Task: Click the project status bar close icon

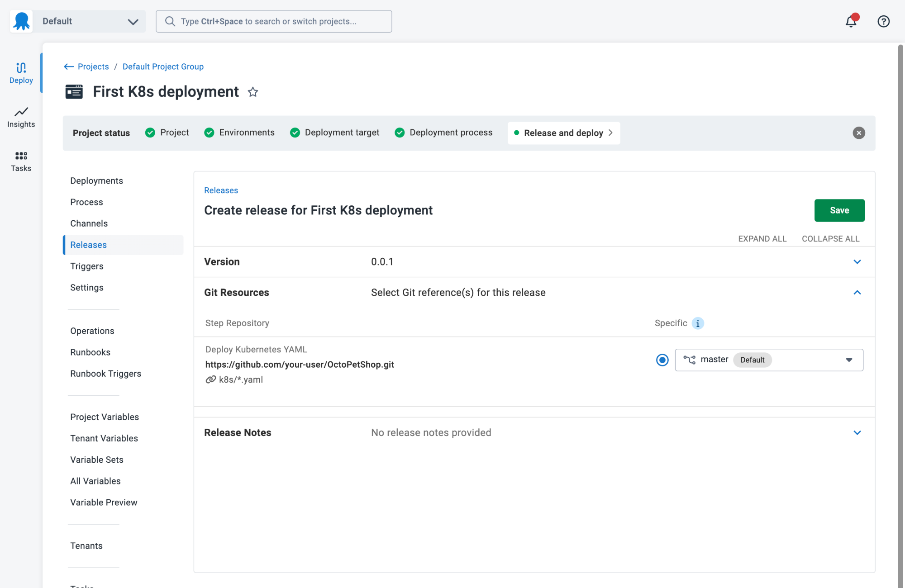Action: click(x=859, y=133)
